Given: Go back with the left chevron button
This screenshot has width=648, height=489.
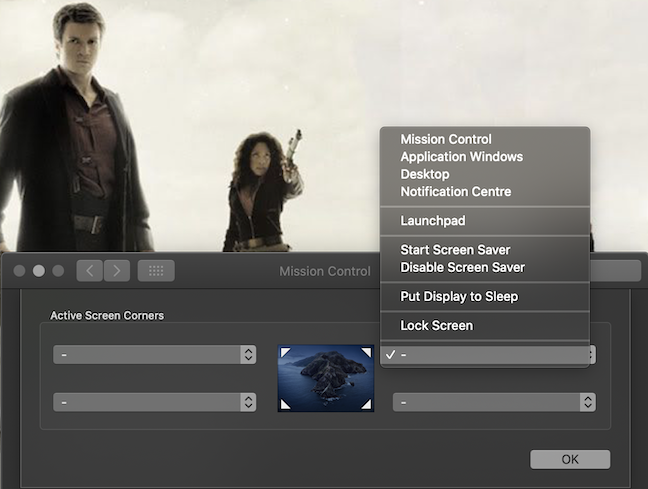Looking at the screenshot, I should [x=89, y=271].
